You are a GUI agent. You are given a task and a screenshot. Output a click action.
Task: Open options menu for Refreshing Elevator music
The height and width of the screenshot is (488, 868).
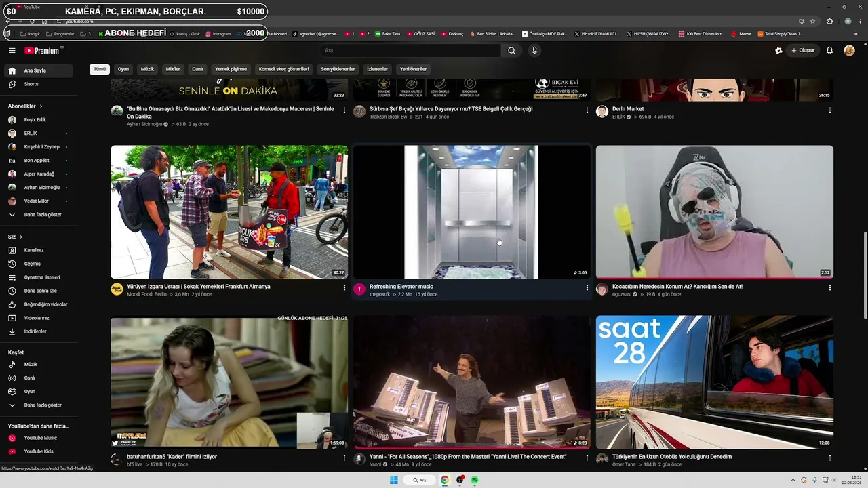pos(587,287)
